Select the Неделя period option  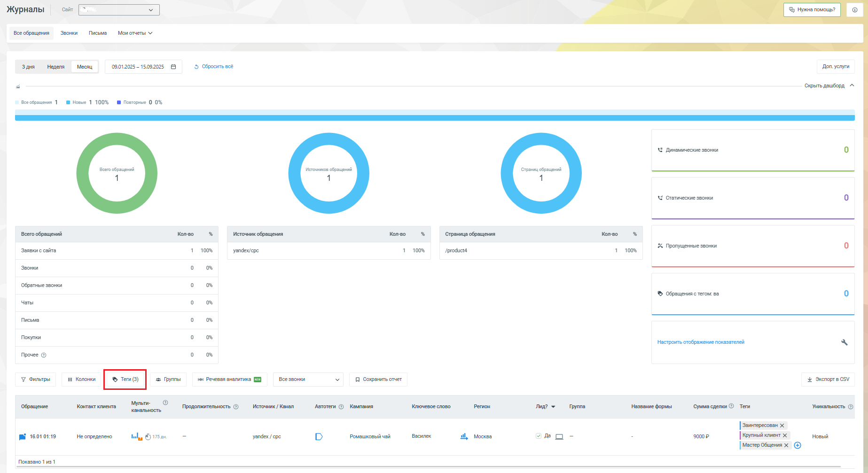point(56,67)
